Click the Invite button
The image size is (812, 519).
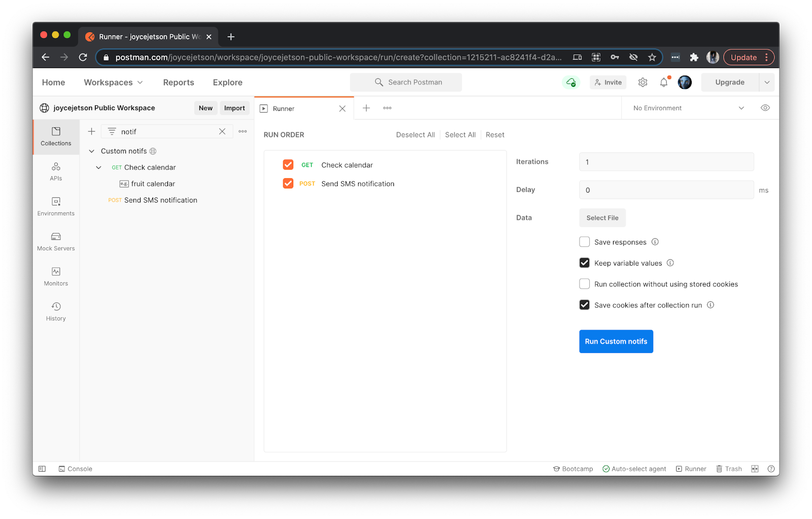608,82
